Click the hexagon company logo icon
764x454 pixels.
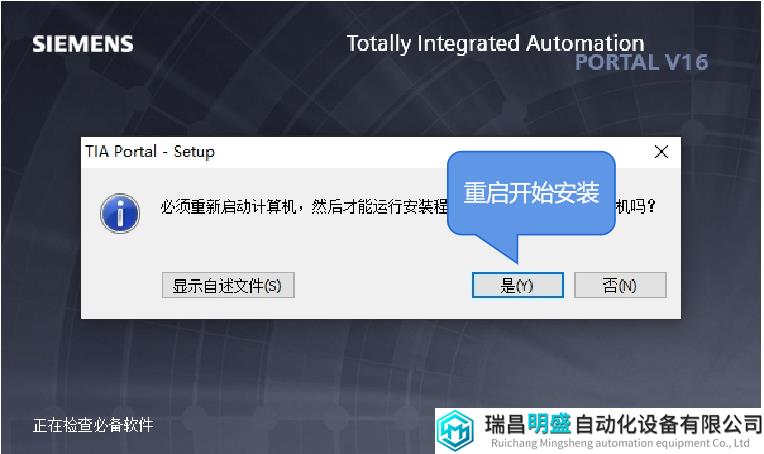click(455, 431)
